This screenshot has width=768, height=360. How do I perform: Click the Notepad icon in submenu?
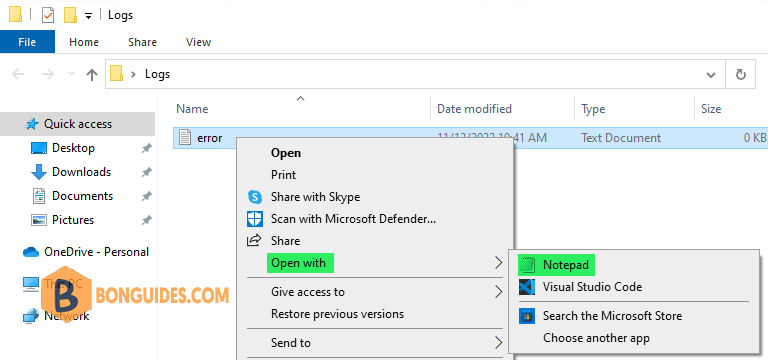(527, 265)
